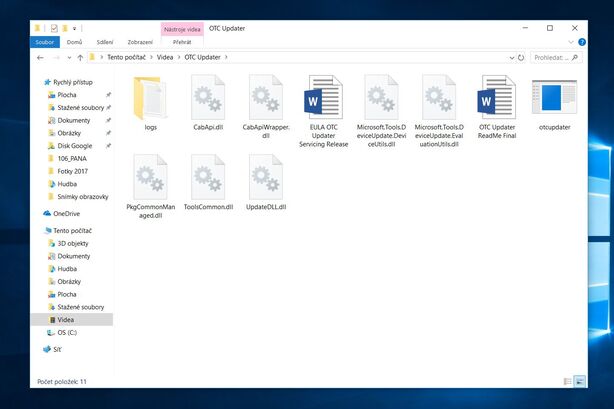Click New folder icon in quick access toolbar

pos(65,28)
